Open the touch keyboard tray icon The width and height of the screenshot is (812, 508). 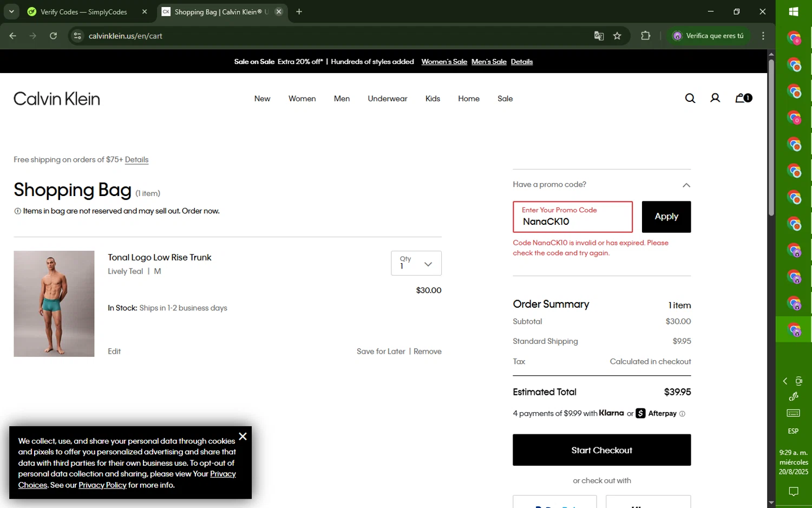(x=794, y=413)
